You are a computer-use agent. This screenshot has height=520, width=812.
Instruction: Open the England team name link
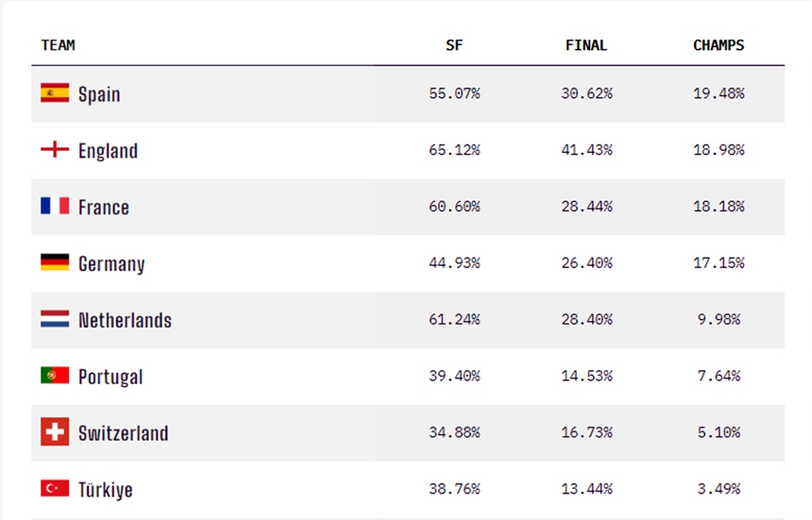(108, 151)
